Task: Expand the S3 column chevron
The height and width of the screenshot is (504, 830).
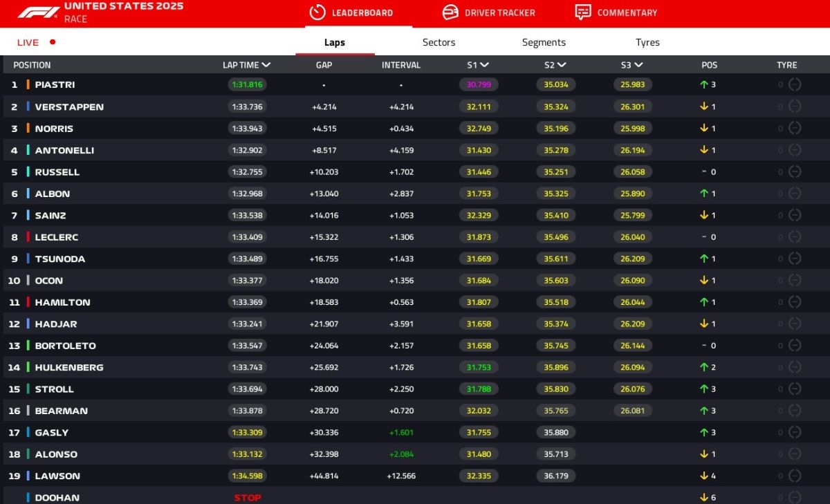Action: point(638,65)
